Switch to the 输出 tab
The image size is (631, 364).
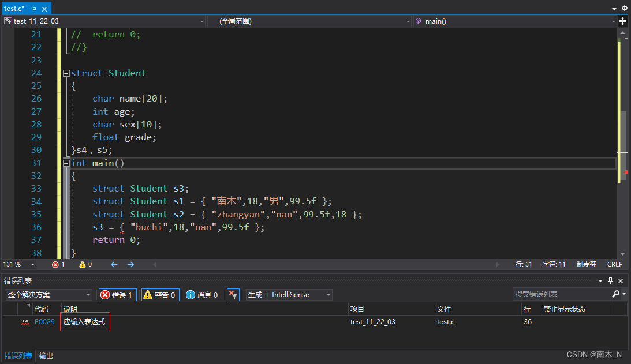click(46, 355)
